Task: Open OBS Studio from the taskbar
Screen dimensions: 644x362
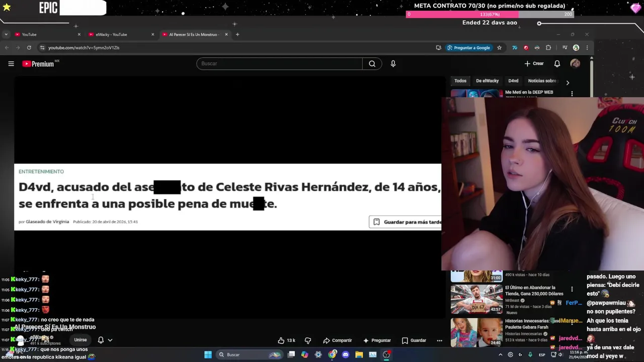Action: click(386, 354)
